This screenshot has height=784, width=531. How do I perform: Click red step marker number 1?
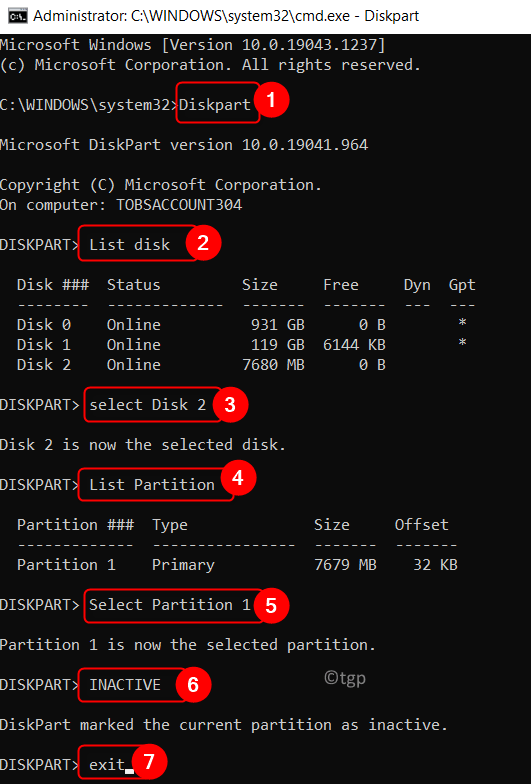tap(272, 100)
